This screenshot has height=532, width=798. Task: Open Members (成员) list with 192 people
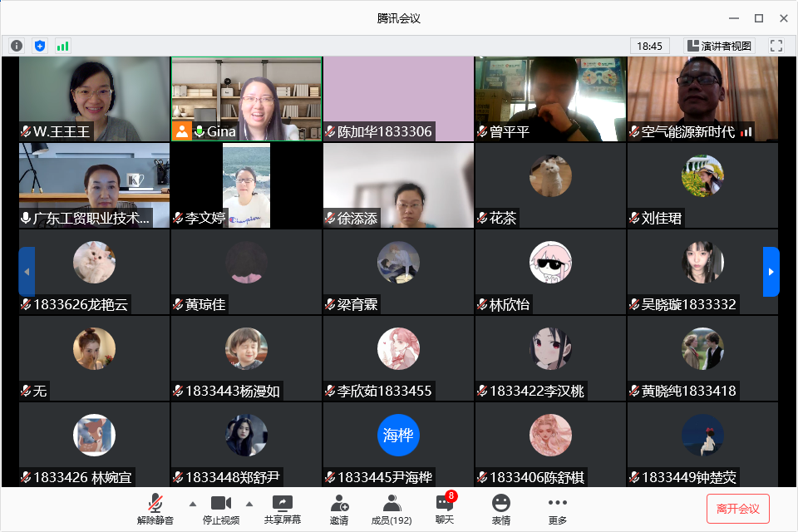click(392, 509)
